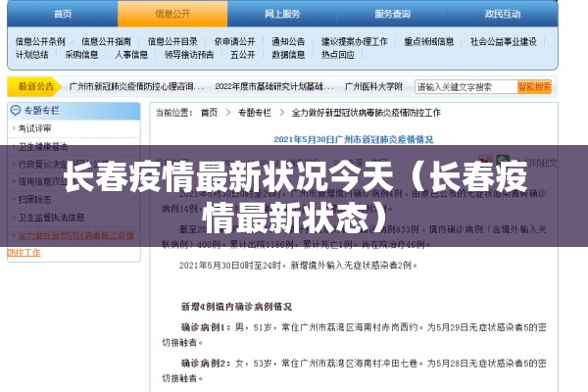
Task: Open 考试评审 in the sidebar
Action: pos(34,128)
